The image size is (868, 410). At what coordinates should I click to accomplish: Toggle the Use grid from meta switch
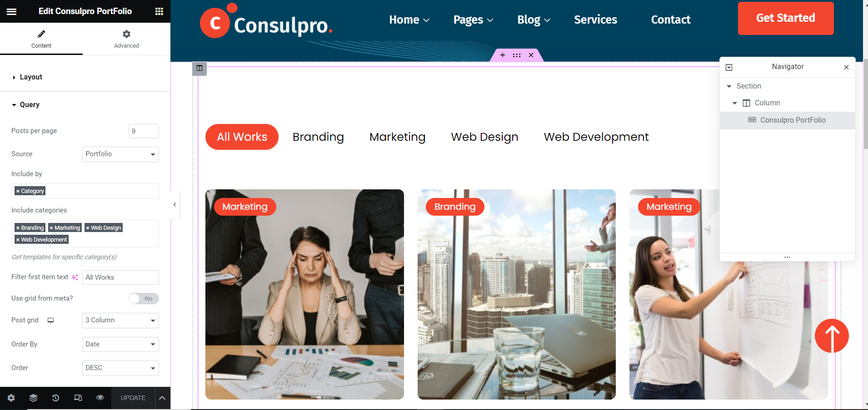(144, 298)
